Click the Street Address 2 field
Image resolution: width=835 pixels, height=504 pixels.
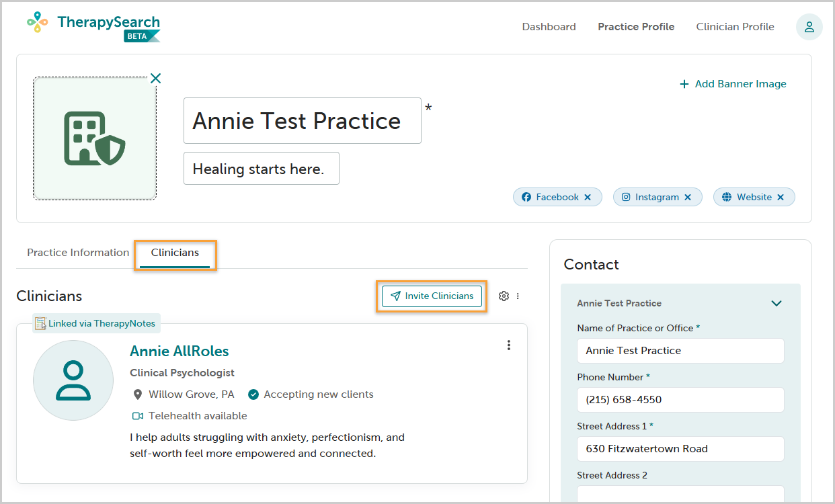(680, 495)
